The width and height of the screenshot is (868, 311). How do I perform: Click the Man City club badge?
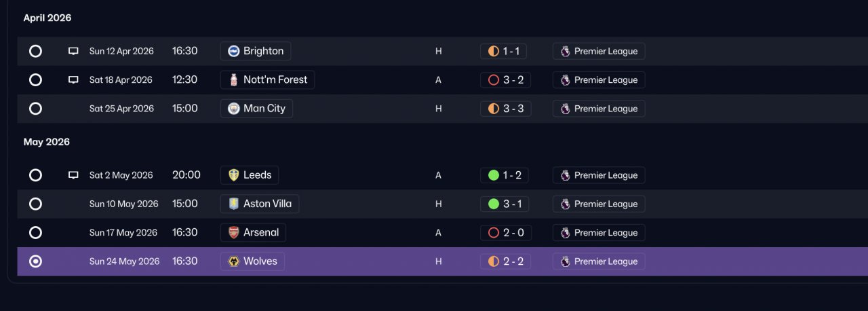[x=233, y=109]
